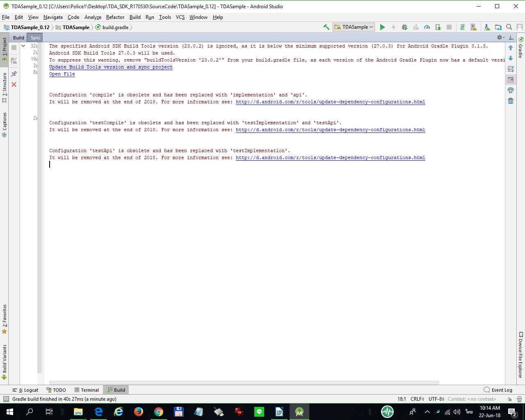Click the Make Project hammer icon
Viewport: 525px width, 420px height.
tap(326, 27)
